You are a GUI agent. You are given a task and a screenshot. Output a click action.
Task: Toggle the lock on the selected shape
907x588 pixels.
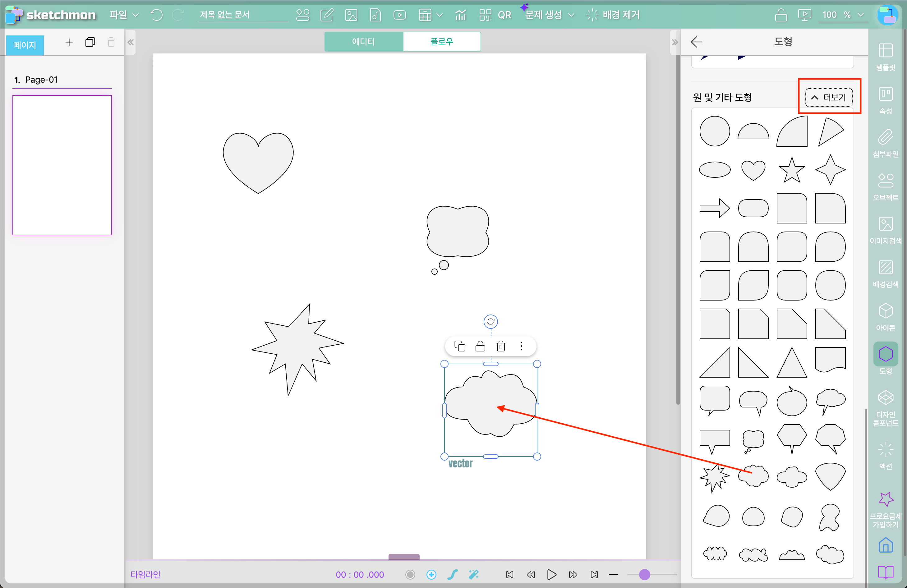click(480, 346)
